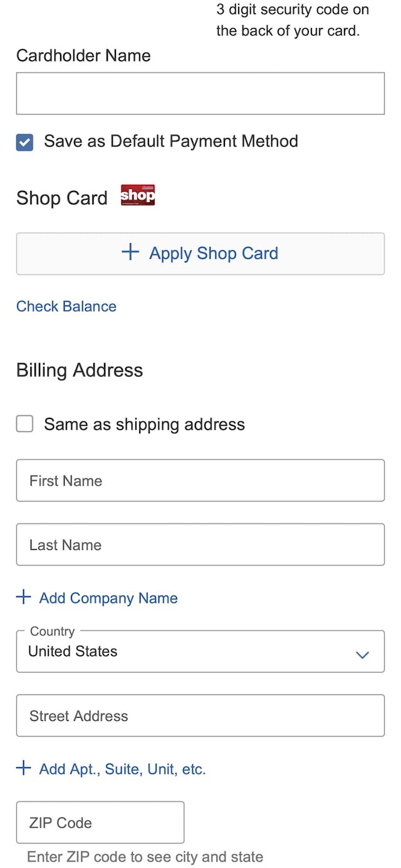Image resolution: width=401 pixels, height=868 pixels.
Task: Click the ZIP Code field
Action: pos(99,822)
